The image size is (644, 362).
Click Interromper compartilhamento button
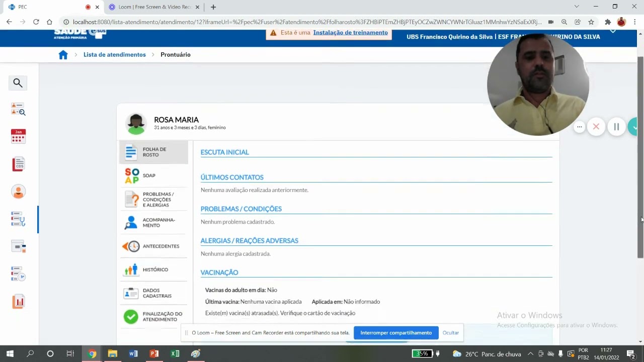click(396, 333)
